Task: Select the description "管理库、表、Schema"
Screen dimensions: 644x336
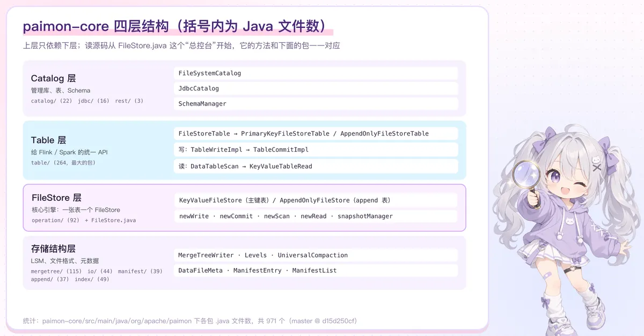Action: tap(61, 91)
